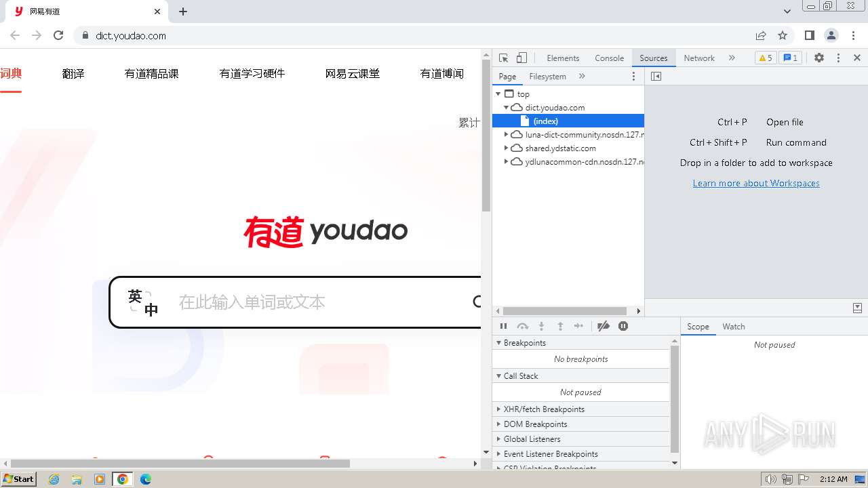Expand the luna-dict-community.nosdn domain node
Screen dimensions: 868x488
[506, 135]
